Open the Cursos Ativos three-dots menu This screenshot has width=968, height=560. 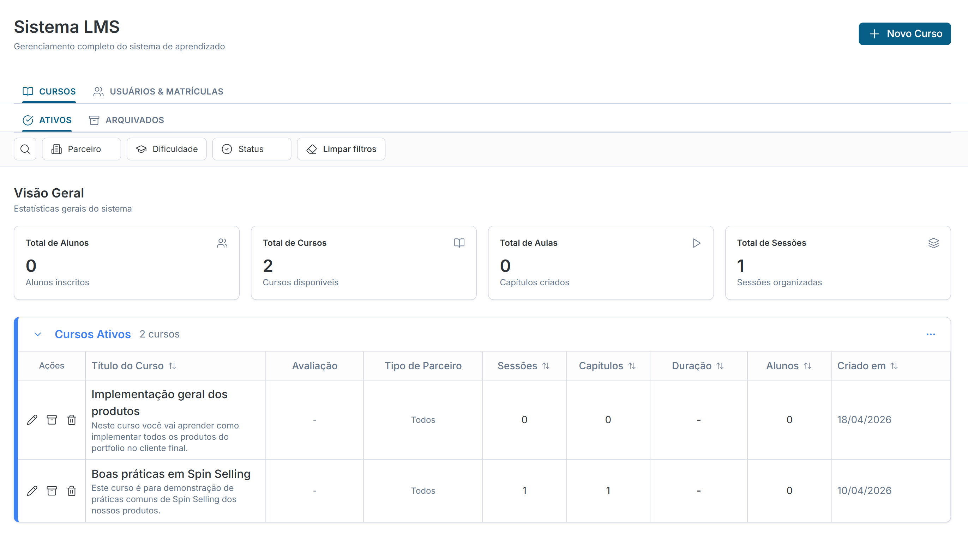click(931, 334)
